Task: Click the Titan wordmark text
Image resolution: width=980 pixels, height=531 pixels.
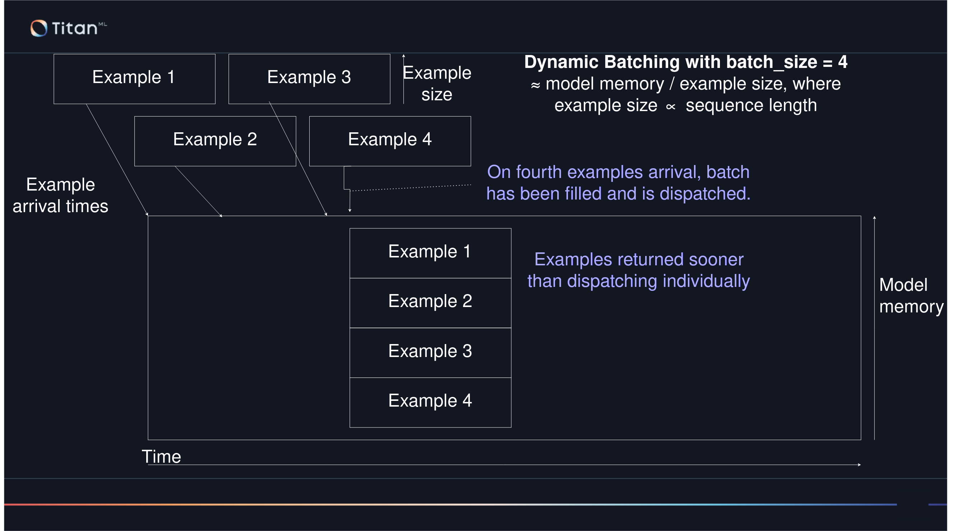Action: [75, 28]
